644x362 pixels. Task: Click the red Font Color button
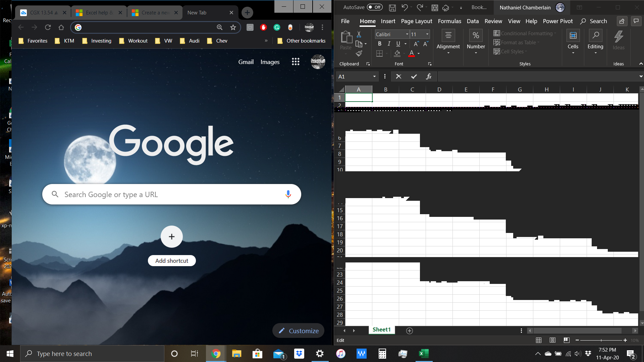412,53
